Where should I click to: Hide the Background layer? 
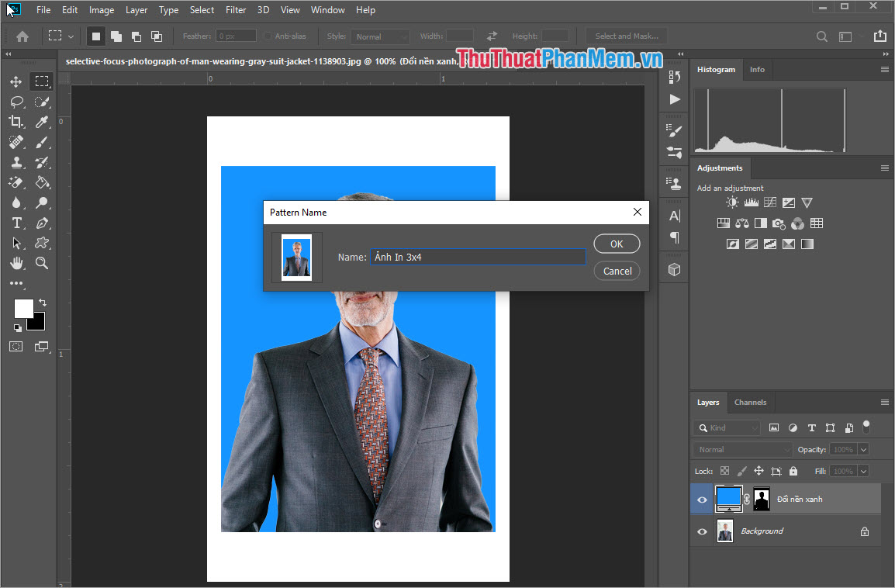point(701,531)
